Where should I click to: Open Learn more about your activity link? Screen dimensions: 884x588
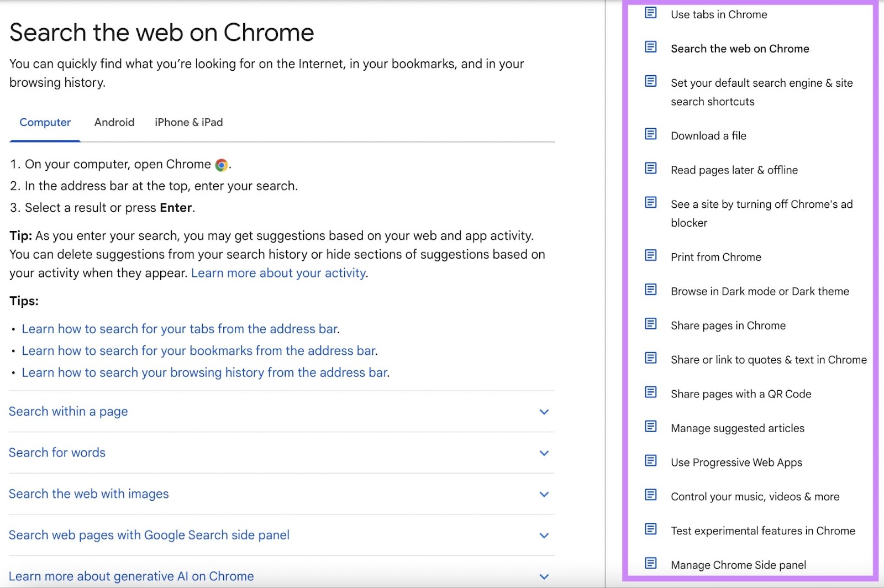(x=278, y=272)
